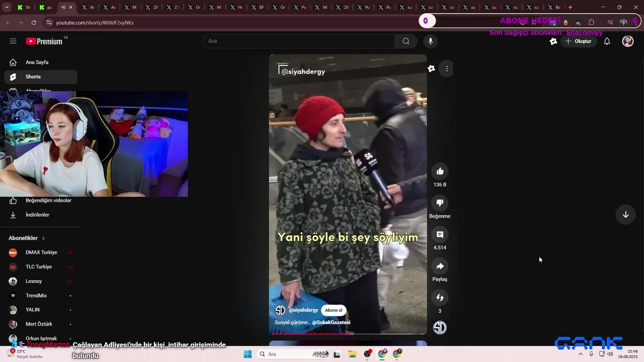
Task: Switch to the first Kick tab
Action: coord(24,8)
